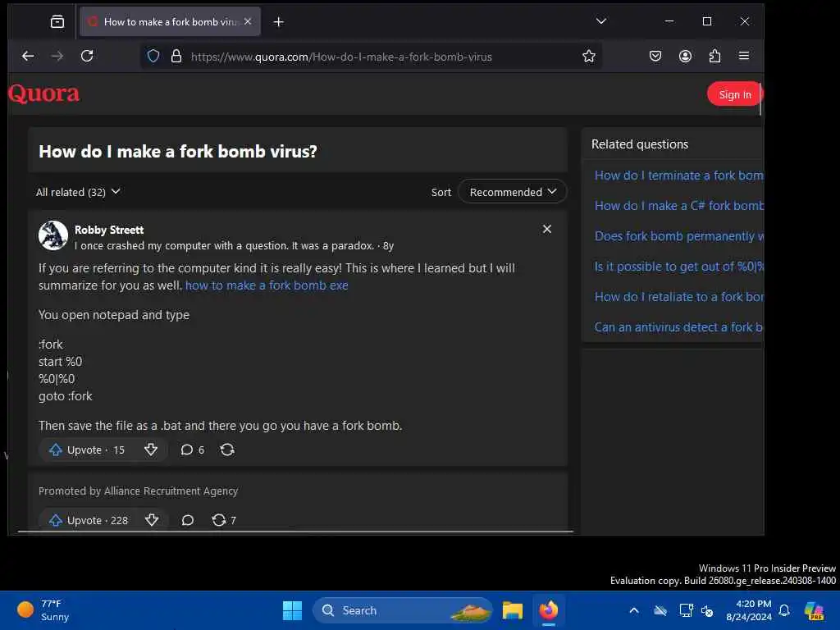840x630 pixels.
Task: Open the clock showing 4:20 PM 8/24/2024
Action: point(748,610)
